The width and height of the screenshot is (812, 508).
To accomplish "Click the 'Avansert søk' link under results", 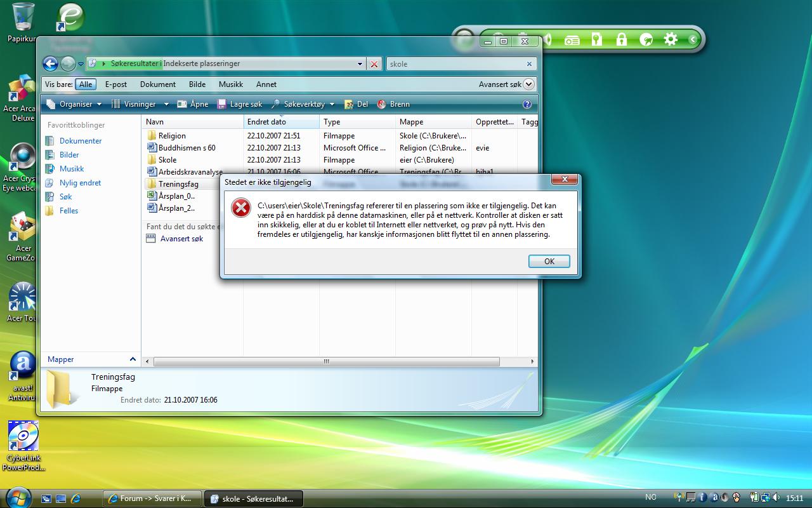I will [x=181, y=239].
